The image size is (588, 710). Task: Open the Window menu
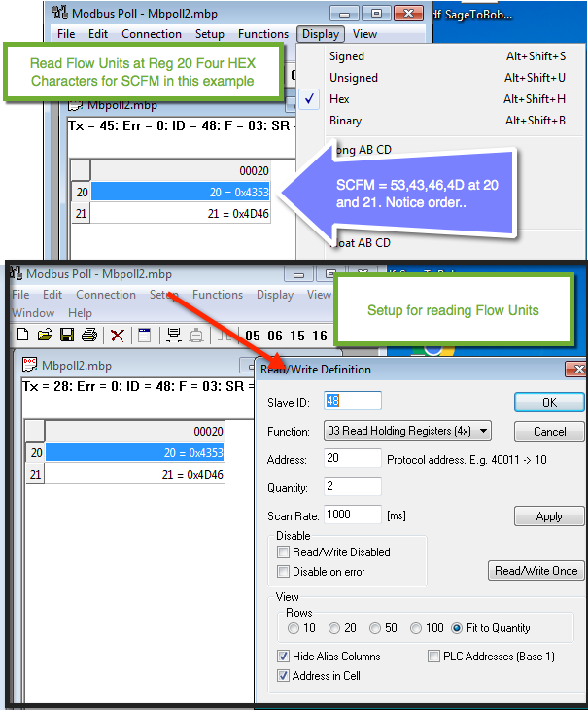click(x=33, y=313)
